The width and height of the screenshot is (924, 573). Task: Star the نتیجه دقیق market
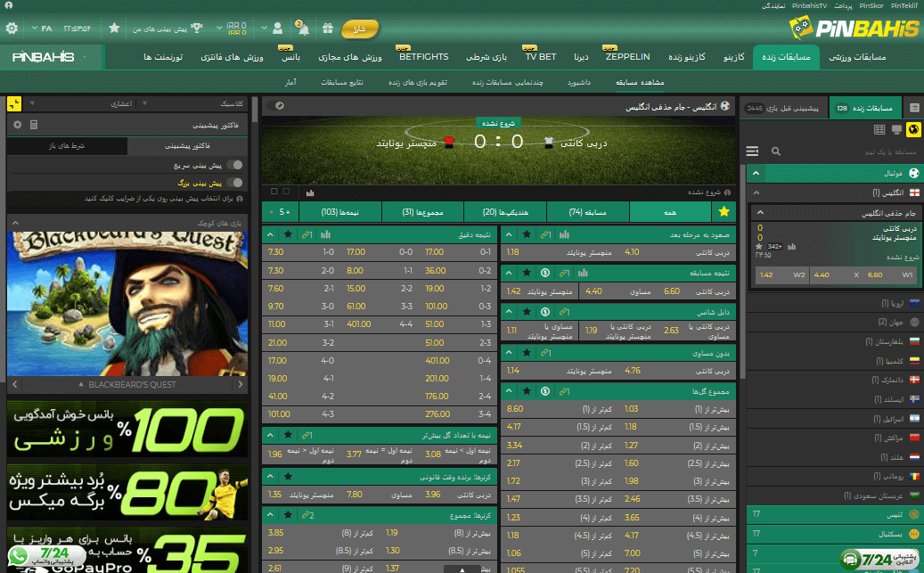tap(288, 234)
